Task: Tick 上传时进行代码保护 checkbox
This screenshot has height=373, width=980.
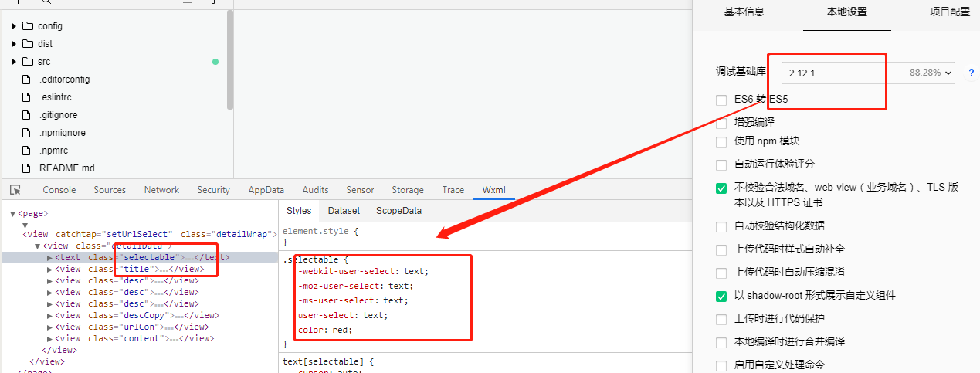Action: (x=721, y=319)
